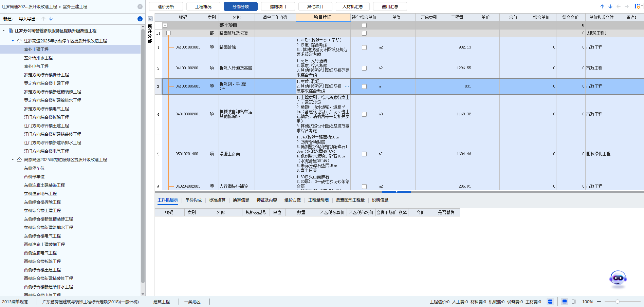644x307 pixels.
Task: Switch to the 措施项目 tab
Action: 278,6
